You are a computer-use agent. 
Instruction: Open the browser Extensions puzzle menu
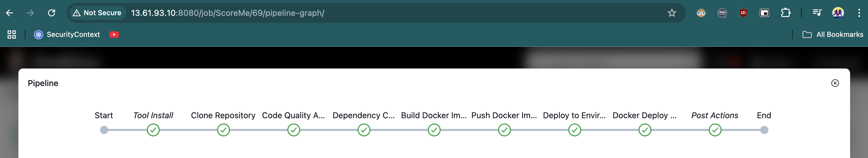[785, 13]
